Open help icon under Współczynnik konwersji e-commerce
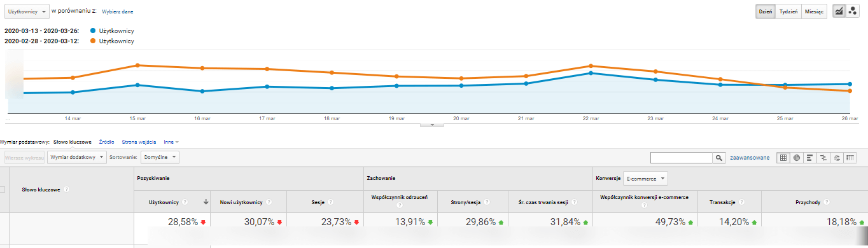 tap(645, 206)
